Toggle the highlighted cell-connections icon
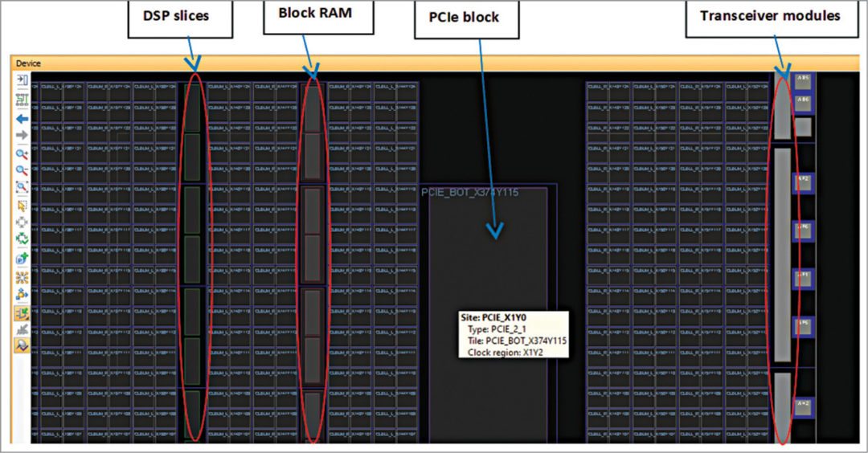Screen dimensions: 868x453 (x=22, y=312)
